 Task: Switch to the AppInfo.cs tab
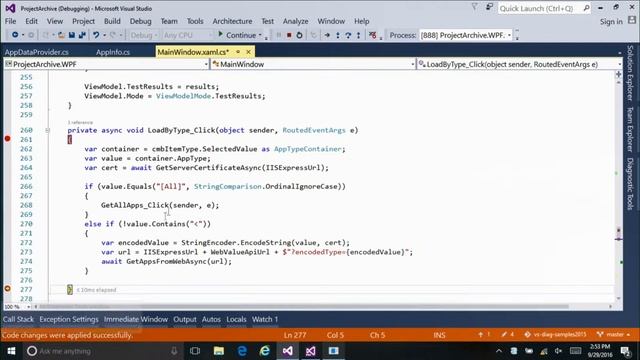coord(113,52)
